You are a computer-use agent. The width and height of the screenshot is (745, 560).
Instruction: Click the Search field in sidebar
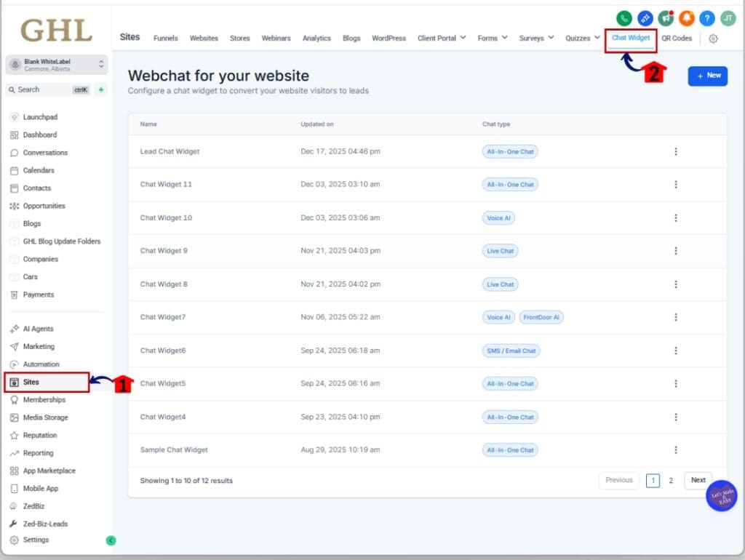coord(48,89)
